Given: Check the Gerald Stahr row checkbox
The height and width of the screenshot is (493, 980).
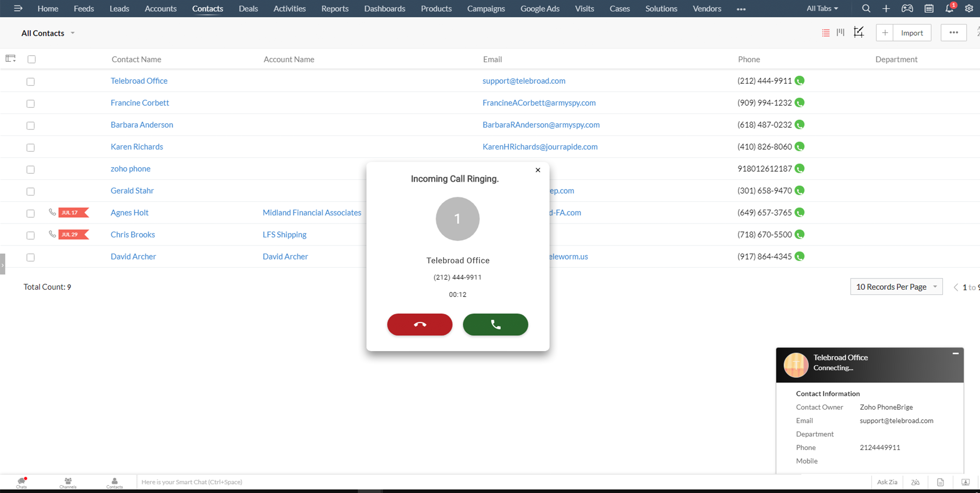Looking at the screenshot, I should pos(30,191).
